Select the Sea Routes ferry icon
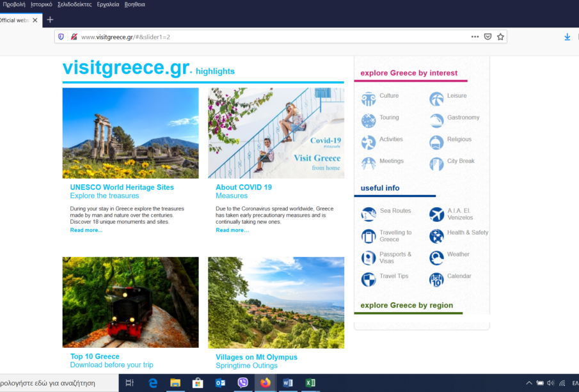 pyautogui.click(x=369, y=214)
